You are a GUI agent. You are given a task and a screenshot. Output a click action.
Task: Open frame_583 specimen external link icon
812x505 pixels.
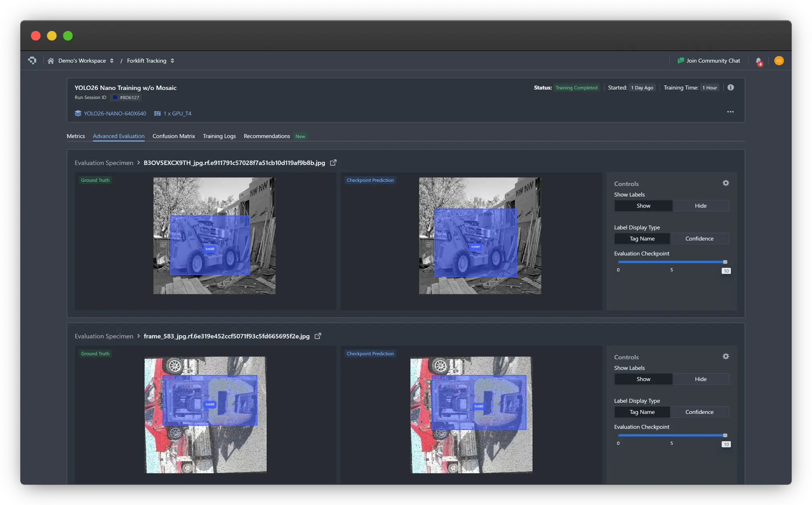coord(318,336)
